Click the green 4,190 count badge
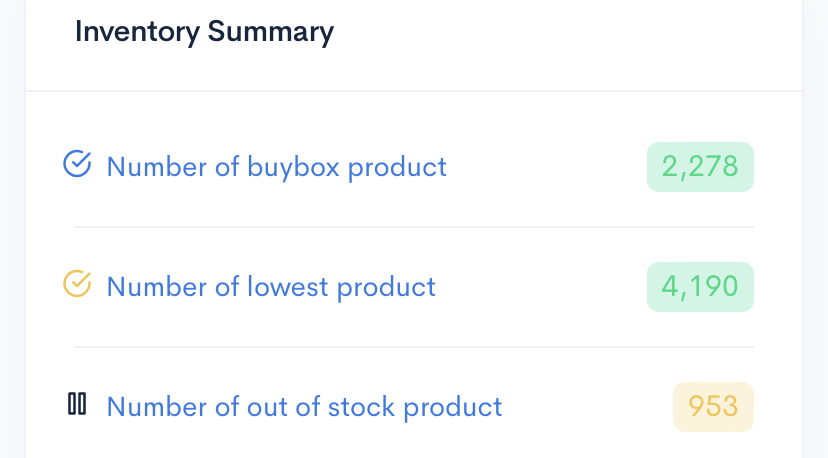The height and width of the screenshot is (458, 828). pyautogui.click(x=700, y=287)
